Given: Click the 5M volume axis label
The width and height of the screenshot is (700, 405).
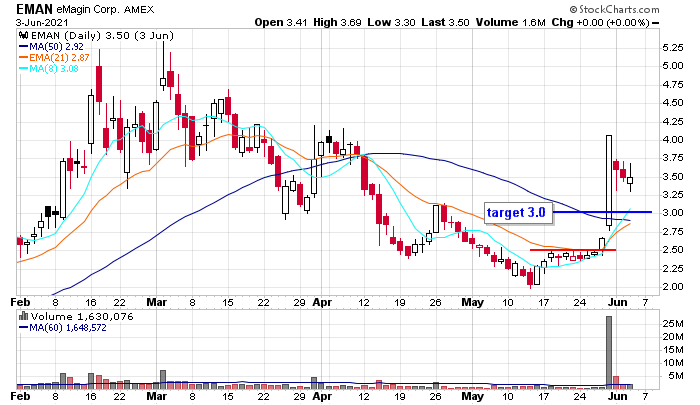Looking at the screenshot, I should pyautogui.click(x=676, y=376).
